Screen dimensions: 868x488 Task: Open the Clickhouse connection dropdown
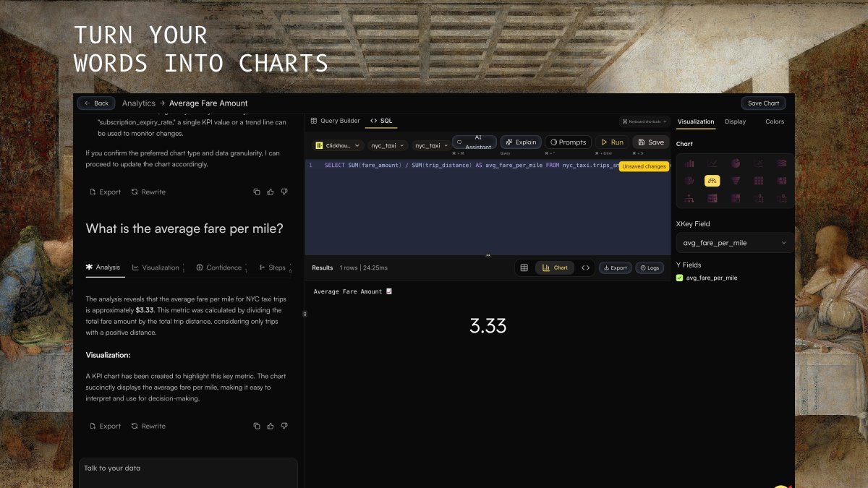click(337, 145)
